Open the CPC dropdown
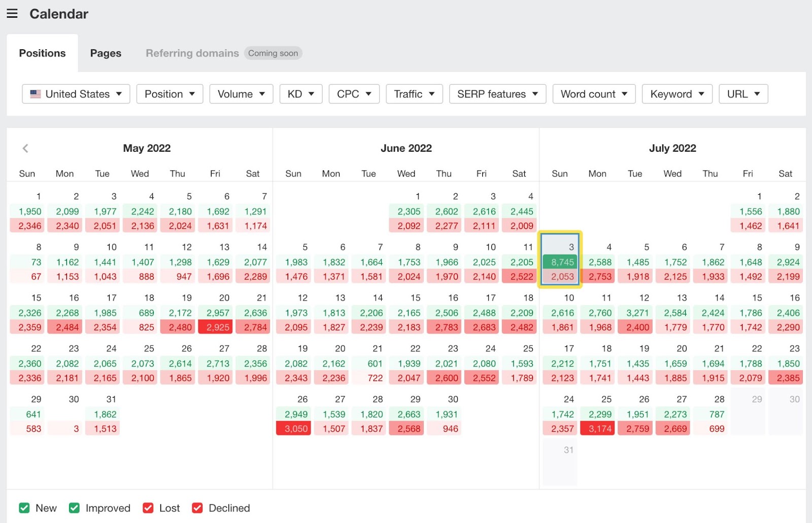This screenshot has height=523, width=812. point(354,94)
